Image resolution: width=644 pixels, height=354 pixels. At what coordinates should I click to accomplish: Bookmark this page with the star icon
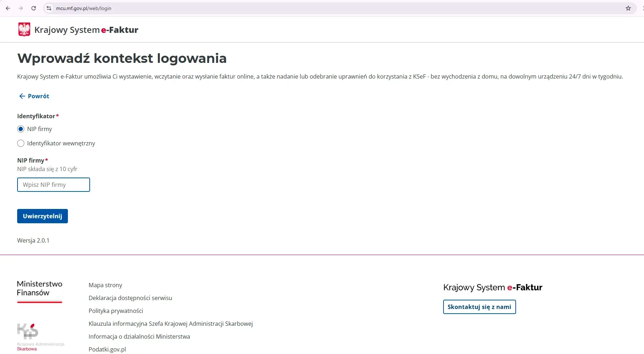[x=629, y=8]
